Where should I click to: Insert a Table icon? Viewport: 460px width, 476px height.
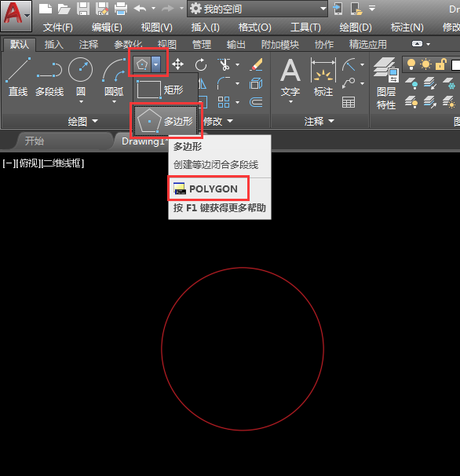tap(349, 102)
